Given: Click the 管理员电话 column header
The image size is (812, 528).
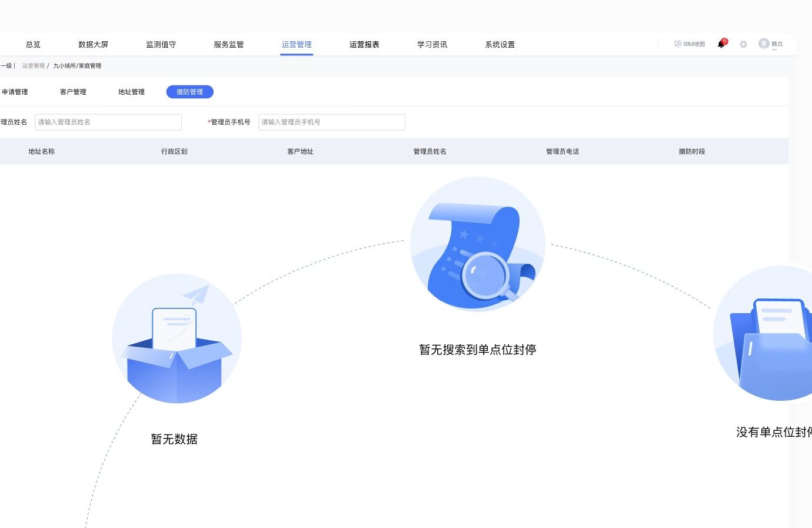Looking at the screenshot, I should pyautogui.click(x=563, y=151).
